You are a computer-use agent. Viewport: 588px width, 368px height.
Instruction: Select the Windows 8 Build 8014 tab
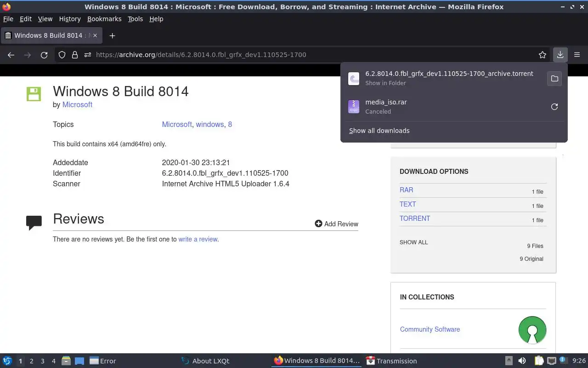[51, 35]
